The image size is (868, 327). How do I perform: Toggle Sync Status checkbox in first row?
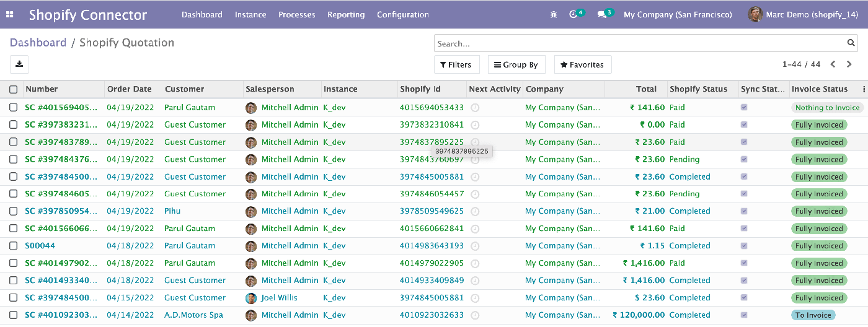744,107
